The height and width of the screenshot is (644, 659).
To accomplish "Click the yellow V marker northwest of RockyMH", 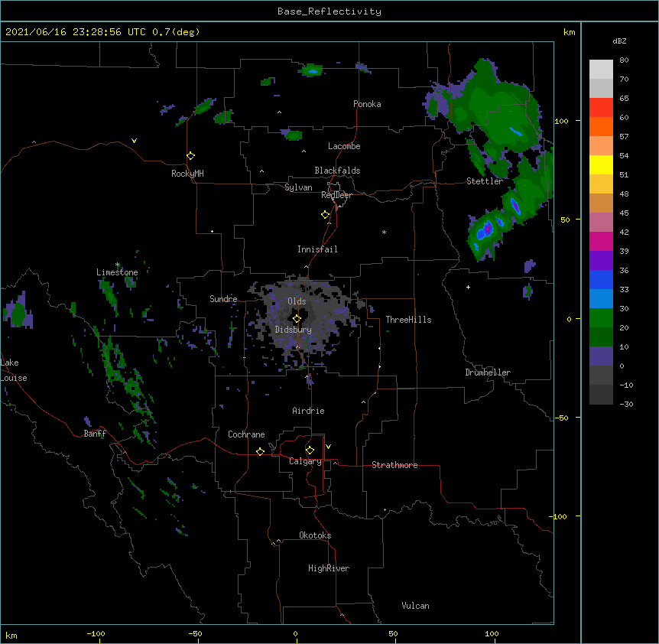I will point(134,141).
